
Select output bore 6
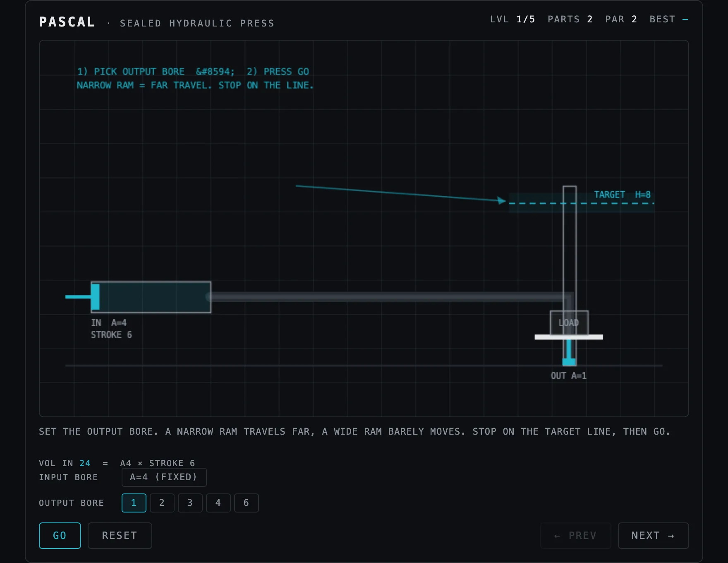tap(246, 503)
